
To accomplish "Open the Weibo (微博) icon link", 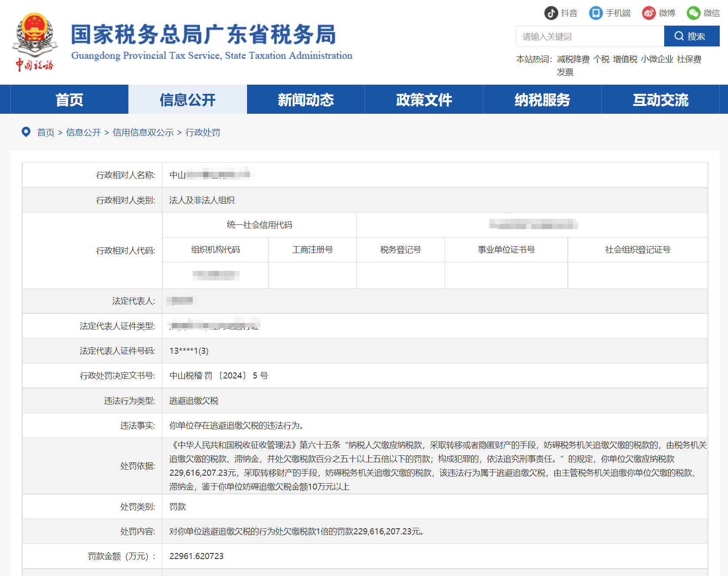I will point(649,13).
